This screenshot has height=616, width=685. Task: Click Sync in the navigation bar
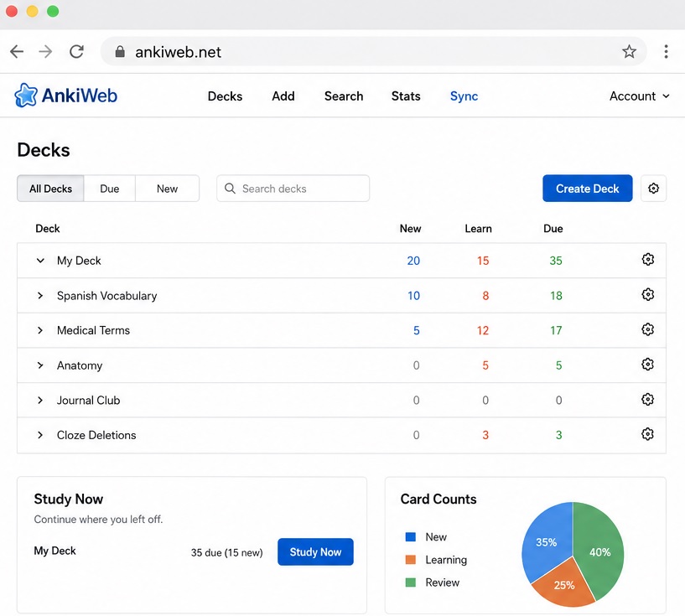tap(464, 96)
